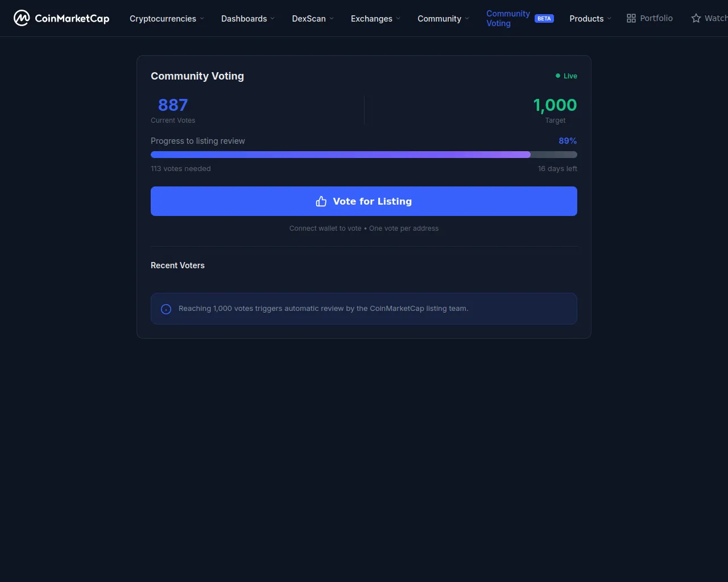This screenshot has height=582, width=728.
Task: Click the CoinMarketCap wordmark
Action: (x=72, y=19)
